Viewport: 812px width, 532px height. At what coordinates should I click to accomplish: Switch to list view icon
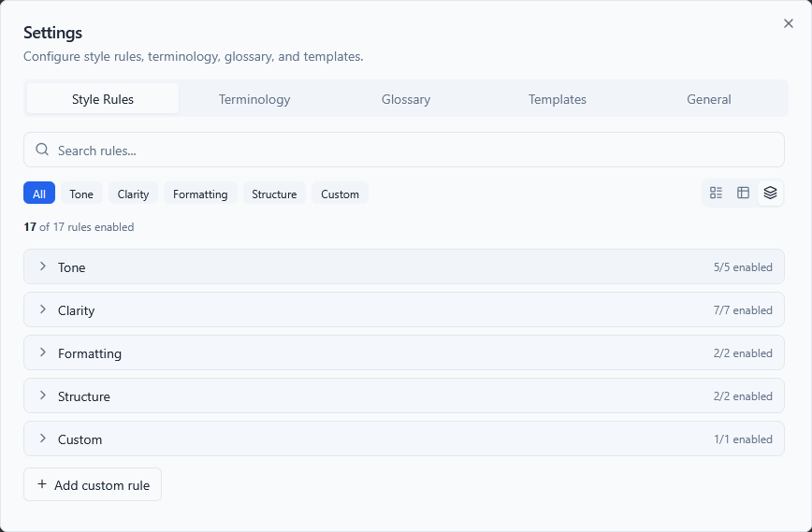(716, 193)
